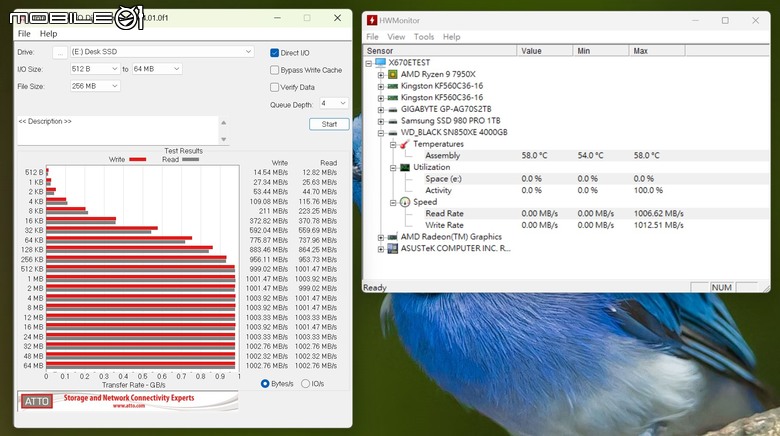Collapse the Speed node
780x436 pixels.
pos(392,203)
